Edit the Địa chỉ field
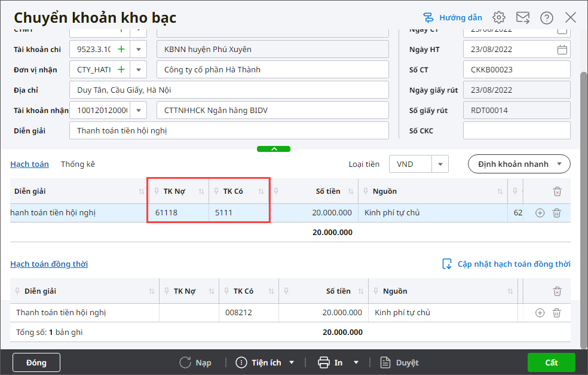Viewport: 588px width, 375px height. (x=229, y=90)
